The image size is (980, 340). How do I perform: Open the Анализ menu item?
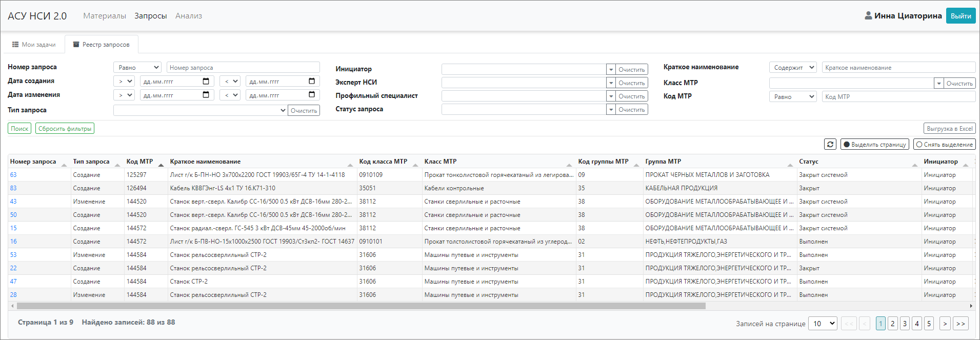coord(188,16)
